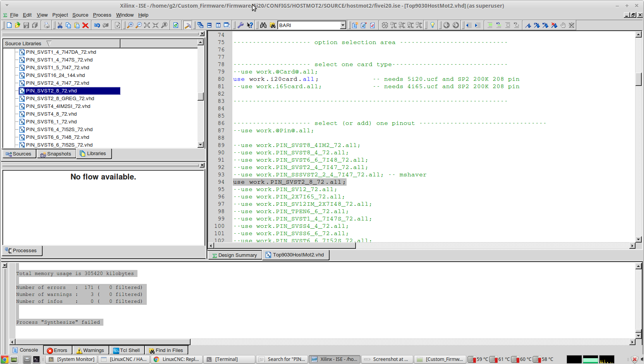Toggle the hammer tool icon
This screenshot has height=364, width=644.
point(188,25)
